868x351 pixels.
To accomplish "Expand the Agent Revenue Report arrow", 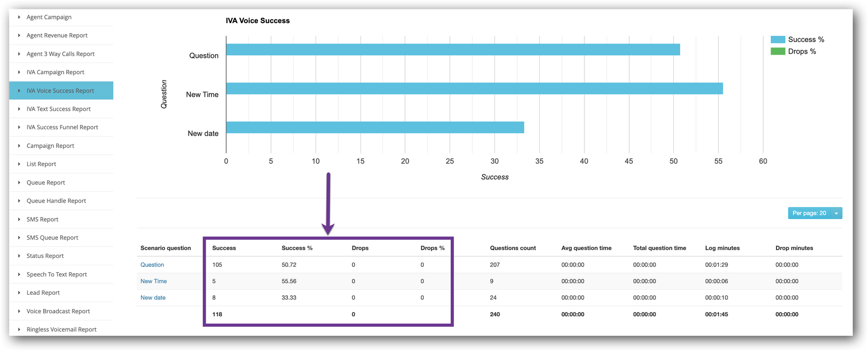I will coord(19,36).
